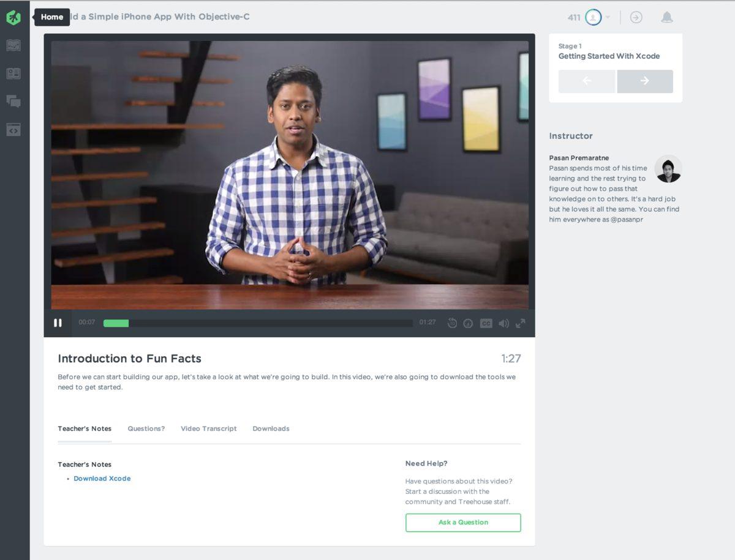Open the Workspaces code window icon
This screenshot has height=560, width=735.
(x=13, y=130)
